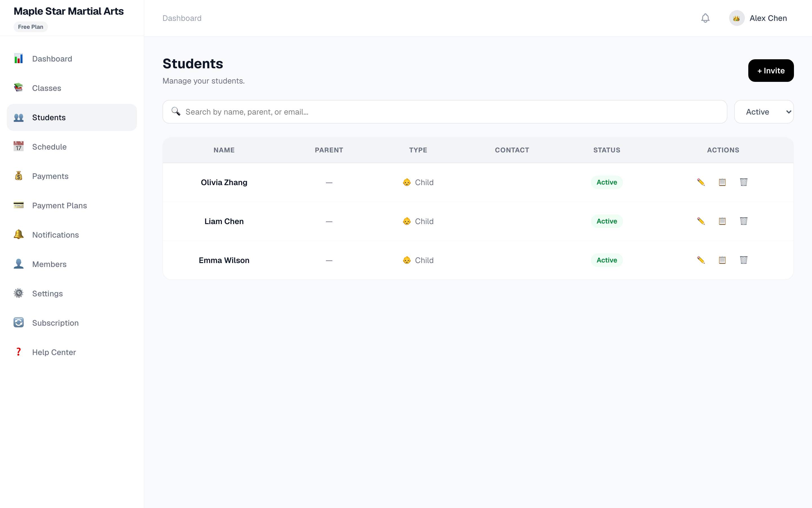This screenshot has width=812, height=508.
Task: Navigate to Members page
Action: pos(72,264)
